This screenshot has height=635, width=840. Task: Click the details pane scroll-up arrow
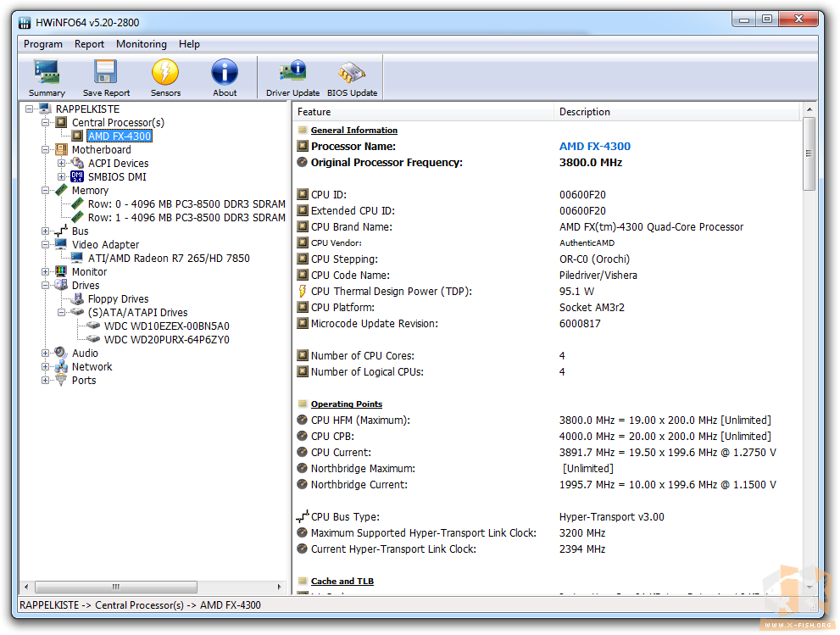click(809, 109)
